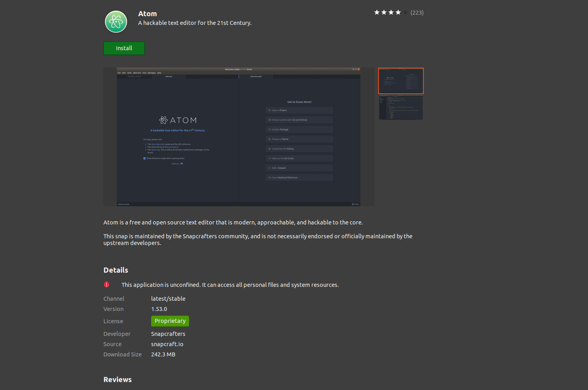Click the "Channel" label
The height and width of the screenshot is (390, 588).
pos(114,299)
